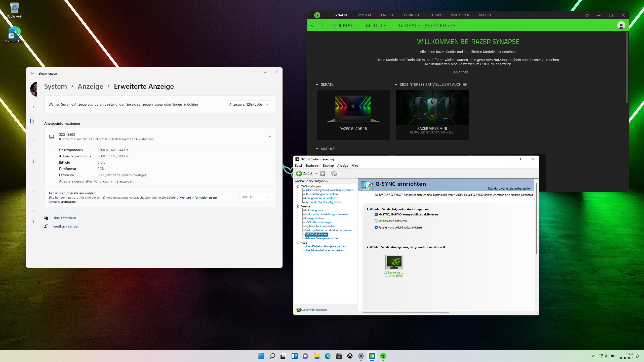Open Microsoft Store from the taskbar

pos(339,356)
